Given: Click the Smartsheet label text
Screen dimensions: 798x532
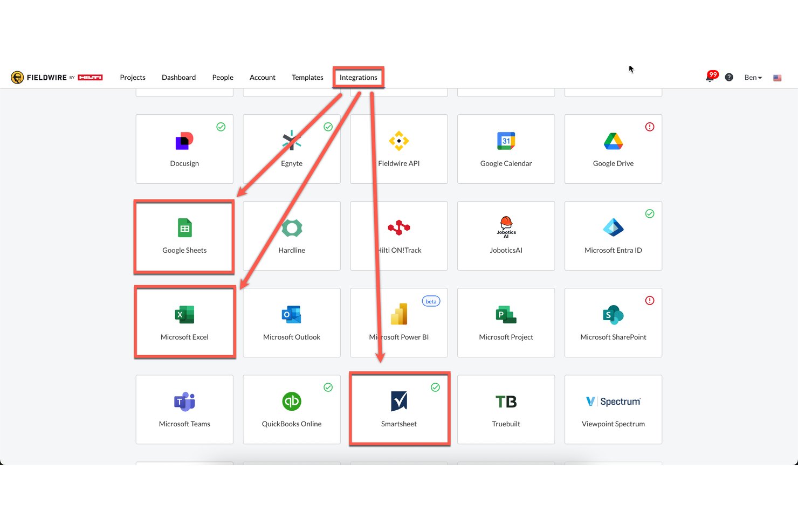Looking at the screenshot, I should coord(399,424).
